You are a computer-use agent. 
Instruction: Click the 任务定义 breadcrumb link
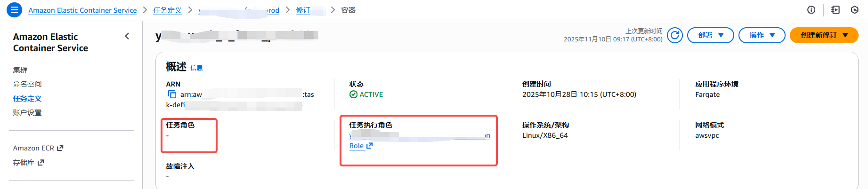(167, 10)
